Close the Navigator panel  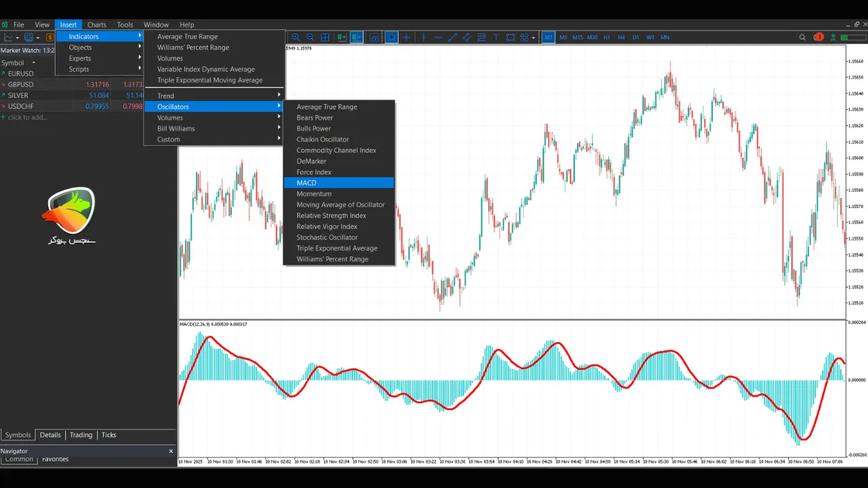(x=171, y=451)
